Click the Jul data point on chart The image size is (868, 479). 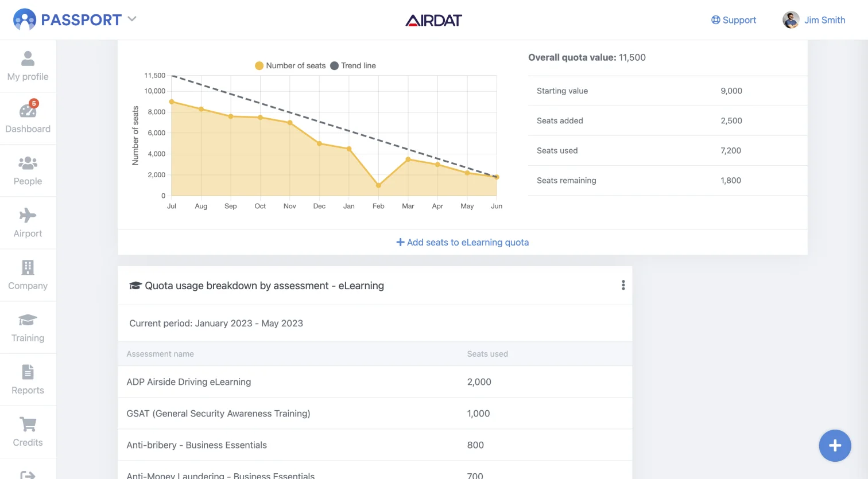coord(172,102)
